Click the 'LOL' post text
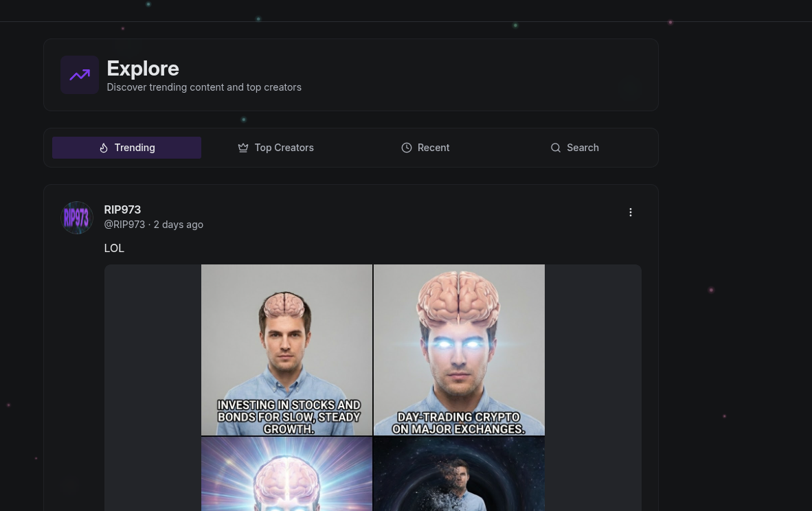 click(114, 248)
